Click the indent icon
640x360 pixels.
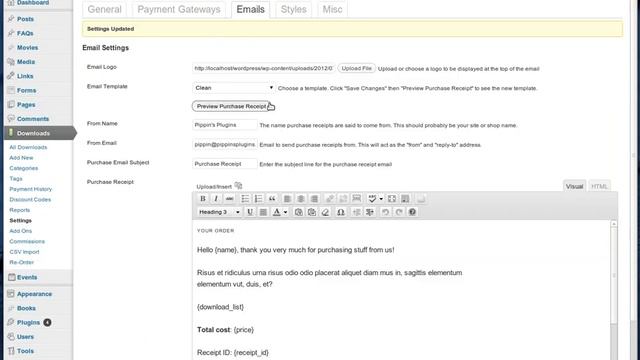370,212
